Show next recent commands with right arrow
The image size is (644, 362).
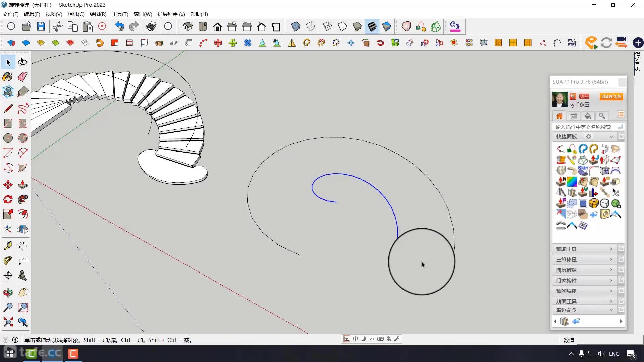pos(621,321)
